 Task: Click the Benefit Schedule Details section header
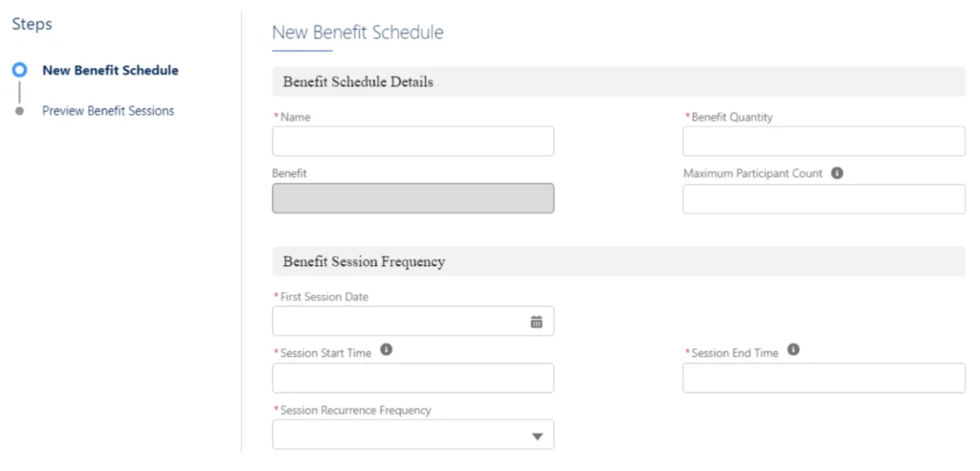click(x=358, y=82)
